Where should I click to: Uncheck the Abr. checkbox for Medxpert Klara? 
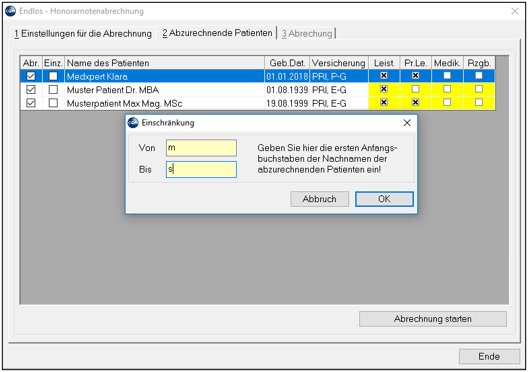pyautogui.click(x=31, y=76)
